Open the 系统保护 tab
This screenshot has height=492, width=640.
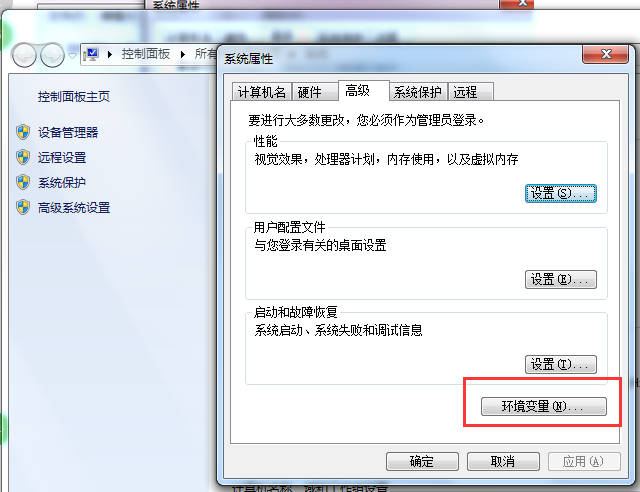[418, 92]
